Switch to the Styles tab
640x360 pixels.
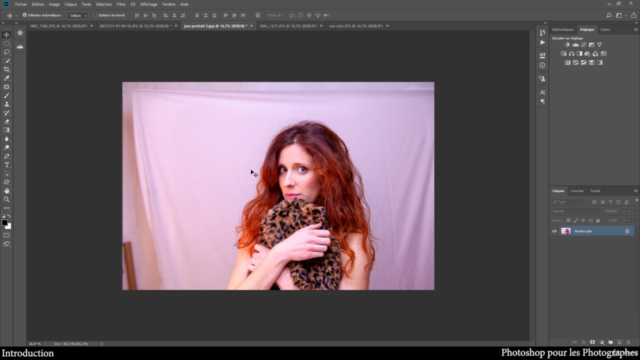[605, 30]
